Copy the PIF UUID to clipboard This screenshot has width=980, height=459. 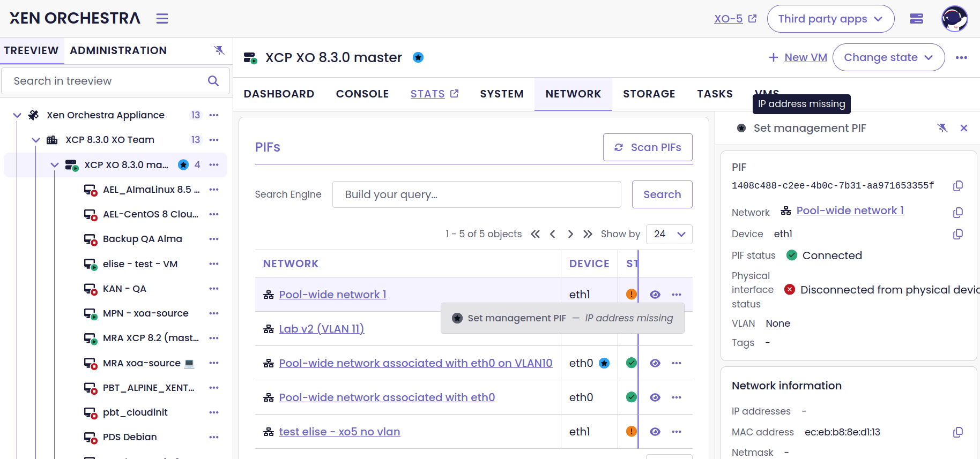click(958, 186)
